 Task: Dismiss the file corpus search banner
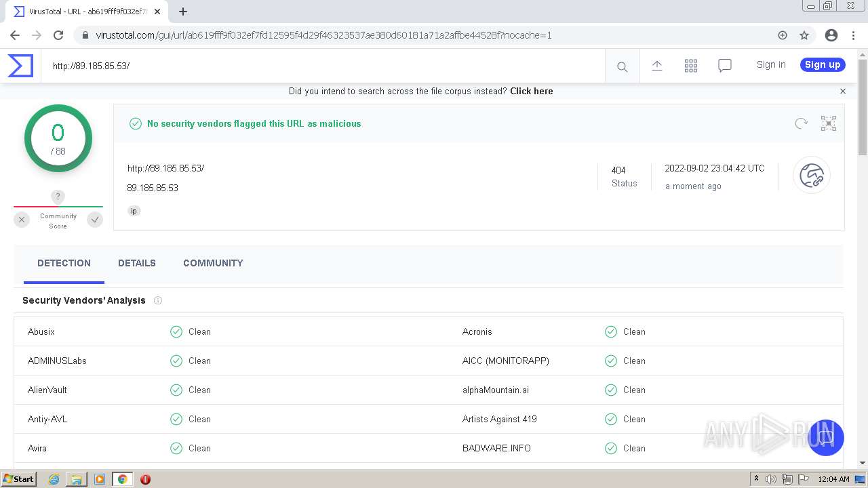(x=843, y=91)
